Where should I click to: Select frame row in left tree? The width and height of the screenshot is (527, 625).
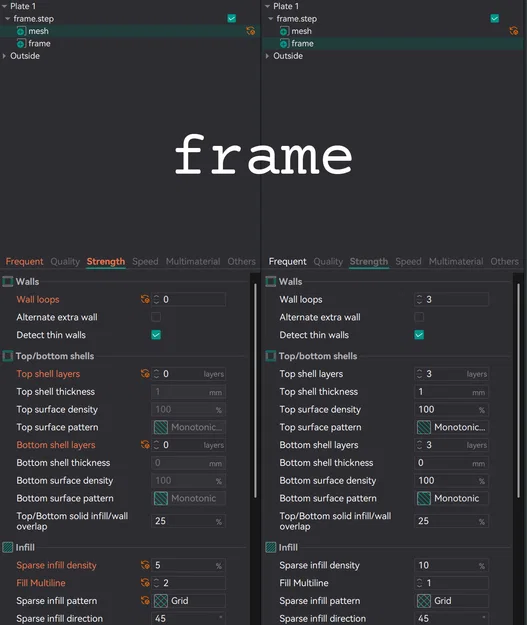tap(130, 43)
